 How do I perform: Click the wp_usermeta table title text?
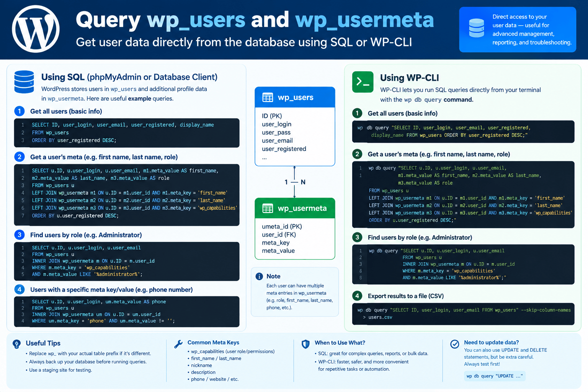coord(302,208)
